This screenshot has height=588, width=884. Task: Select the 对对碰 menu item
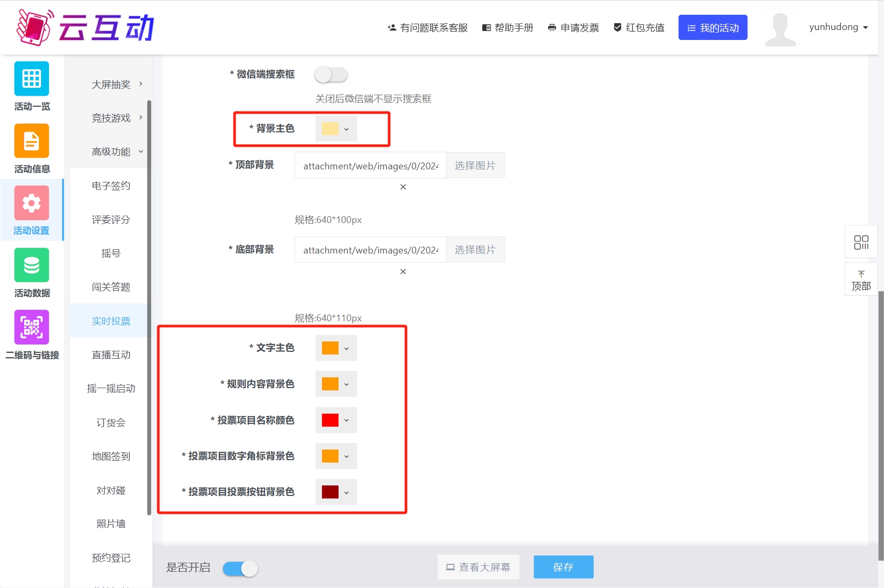coord(111,490)
